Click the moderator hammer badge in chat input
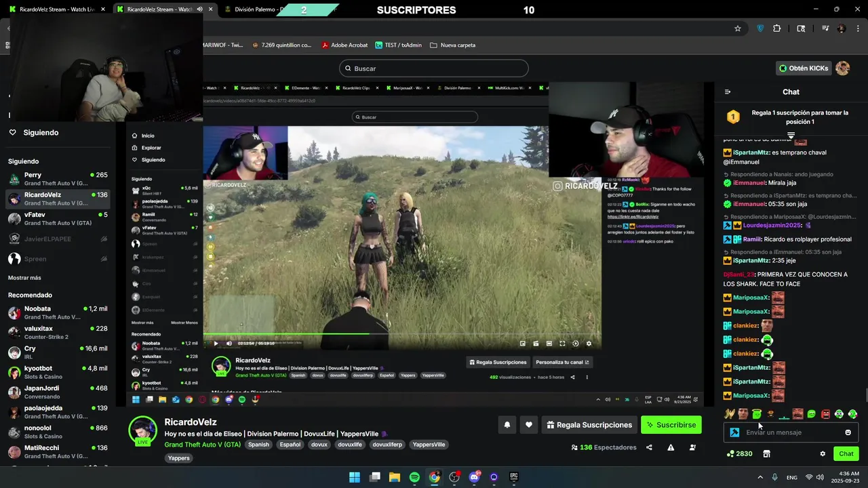This screenshot has height=488, width=868. pyautogui.click(x=734, y=432)
